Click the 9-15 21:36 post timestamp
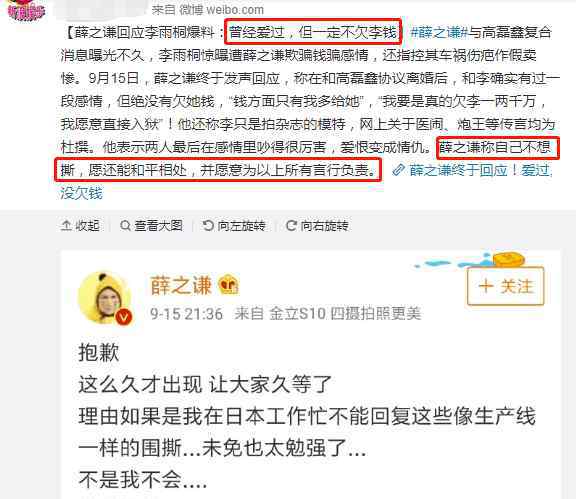The image size is (576, 499). 186,314
